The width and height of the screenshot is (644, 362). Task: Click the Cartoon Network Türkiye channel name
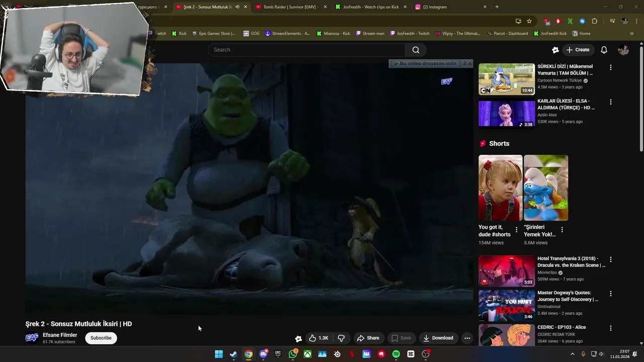pyautogui.click(x=559, y=80)
